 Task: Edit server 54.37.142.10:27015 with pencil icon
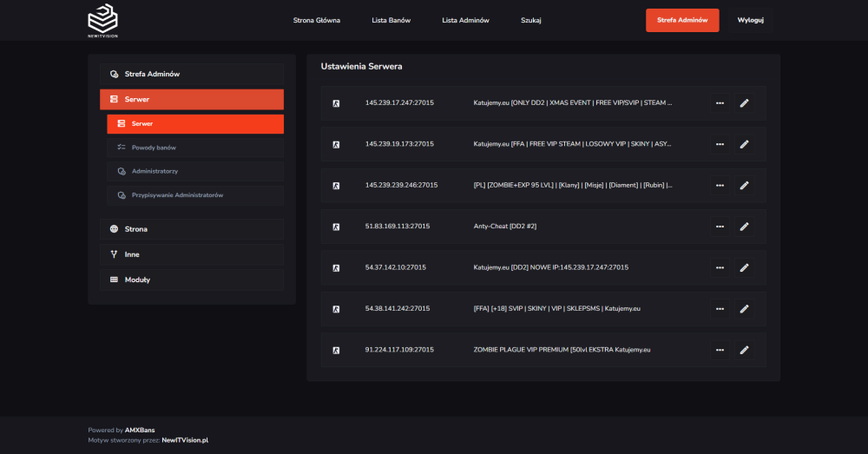[744, 267]
